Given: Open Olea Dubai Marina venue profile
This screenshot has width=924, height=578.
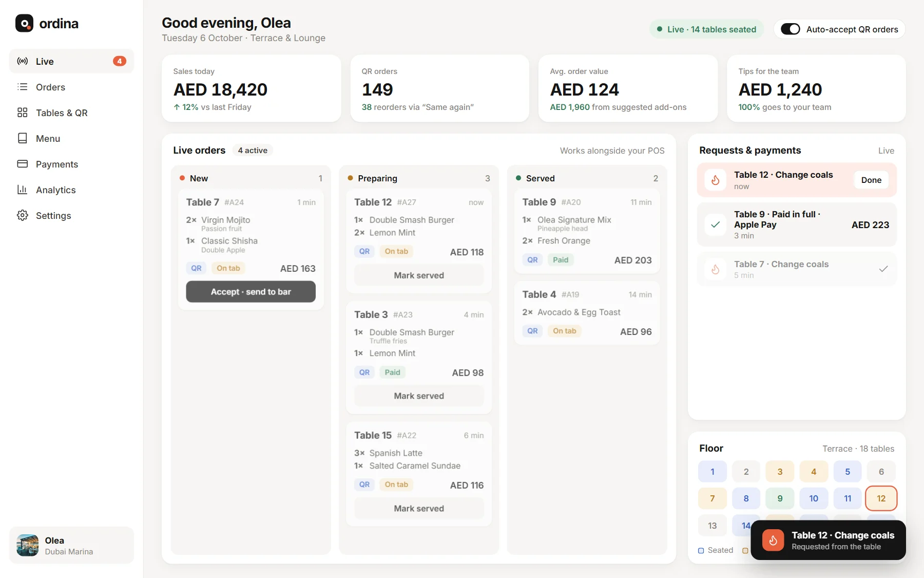Looking at the screenshot, I should click(71, 545).
